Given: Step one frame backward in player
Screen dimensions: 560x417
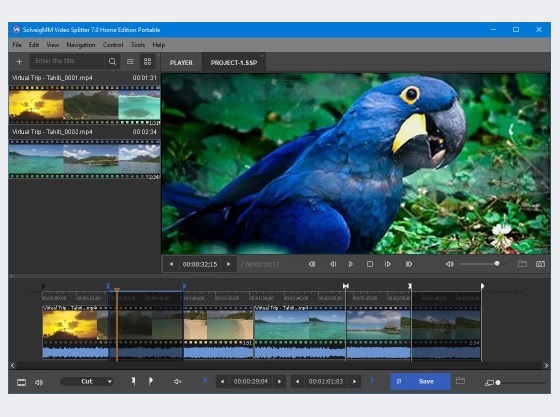Looking at the screenshot, I should tap(333, 264).
